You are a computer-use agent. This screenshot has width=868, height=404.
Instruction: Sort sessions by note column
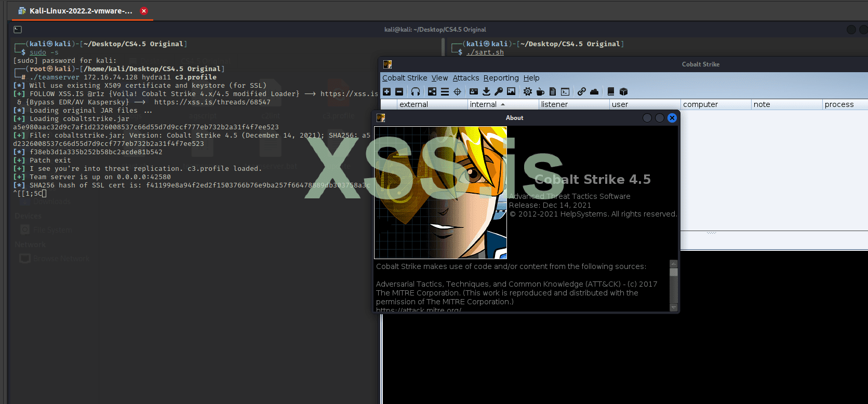pyautogui.click(x=786, y=104)
